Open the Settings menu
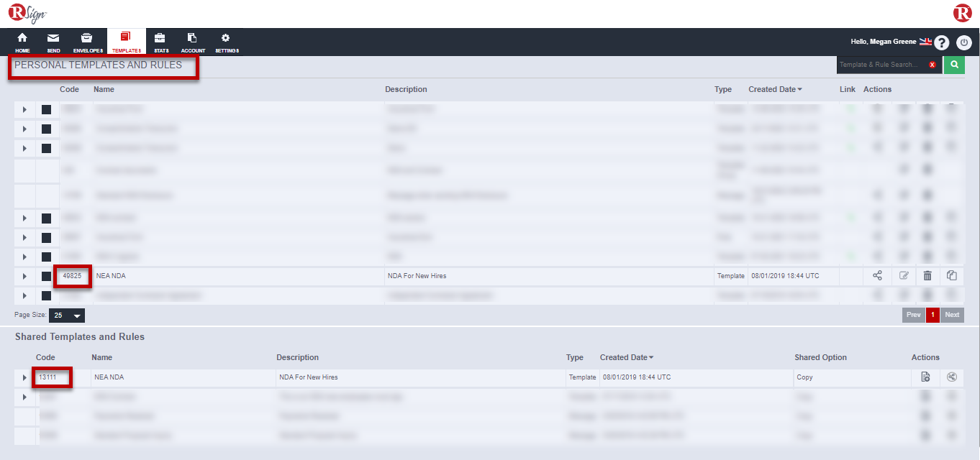Image resolution: width=980 pixels, height=460 pixels. [227, 42]
